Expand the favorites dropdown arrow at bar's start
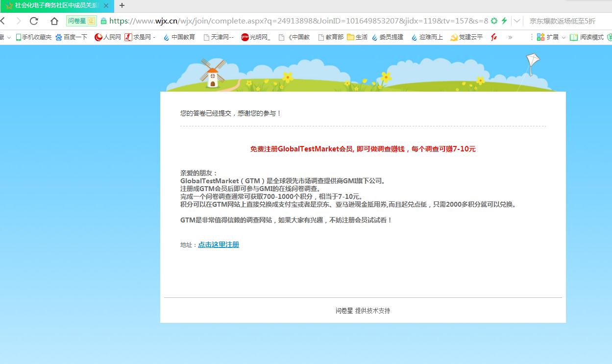The height and width of the screenshot is (364, 612). coord(8,37)
